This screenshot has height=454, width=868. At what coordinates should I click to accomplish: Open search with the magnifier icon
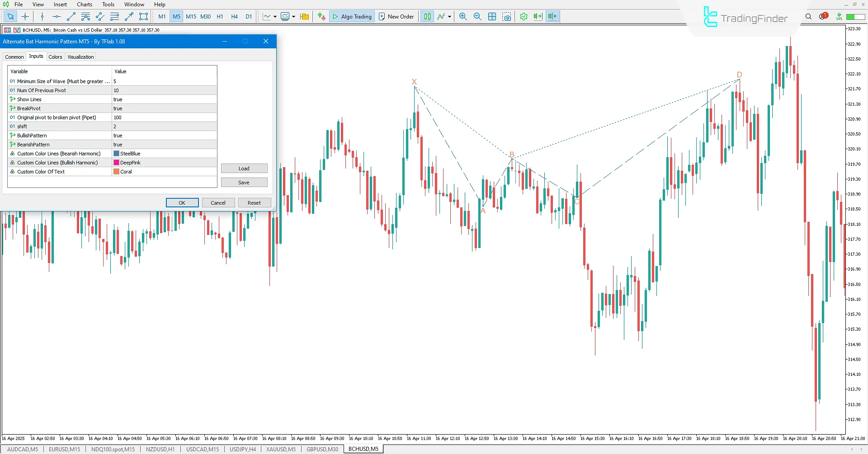coord(808,17)
